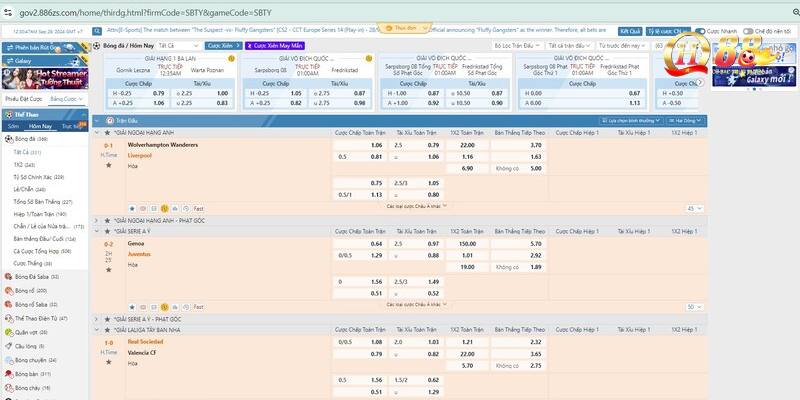This screenshot has height=400, width=800.
Task: Open the Hot Streamer banner
Action: point(45,79)
